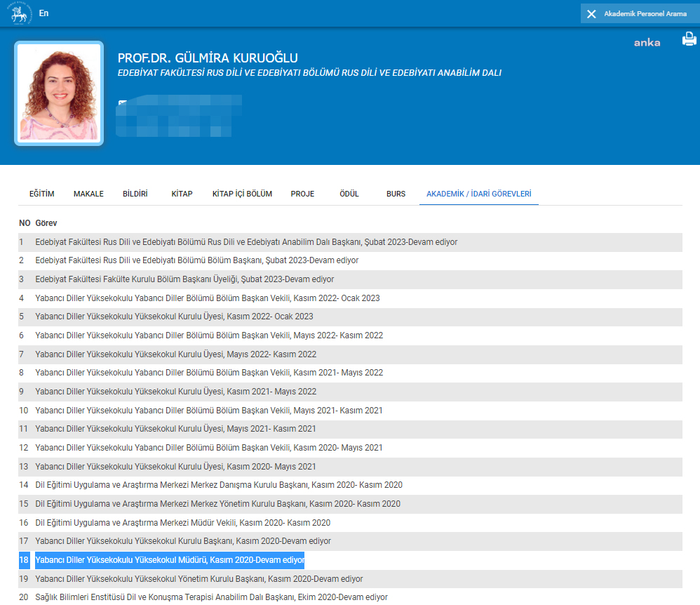Click row 1 Anabilim Dalı Başkanı, Şubat 2023
Screen dimensions: 700x605
[350, 242]
